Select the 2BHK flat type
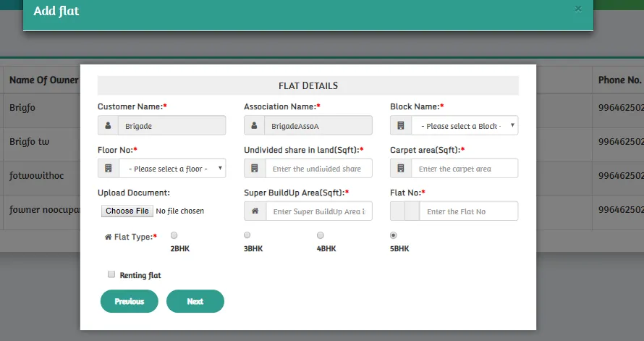 [174, 235]
